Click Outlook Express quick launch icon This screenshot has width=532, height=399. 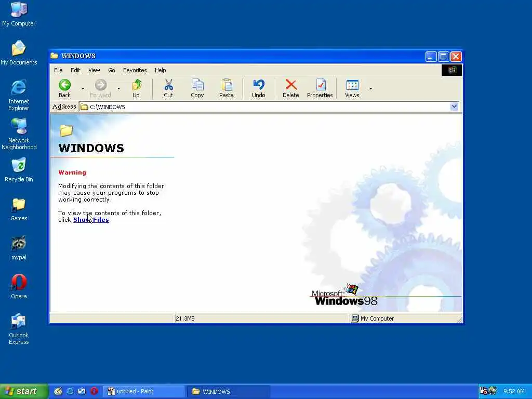[x=82, y=391]
